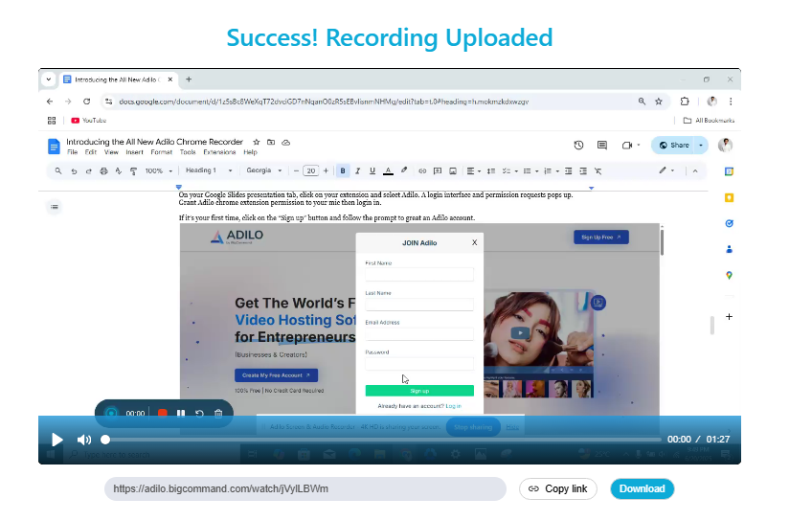Click the move to folder icon beside the title
Screen dimensions: 812x521
click(x=271, y=142)
